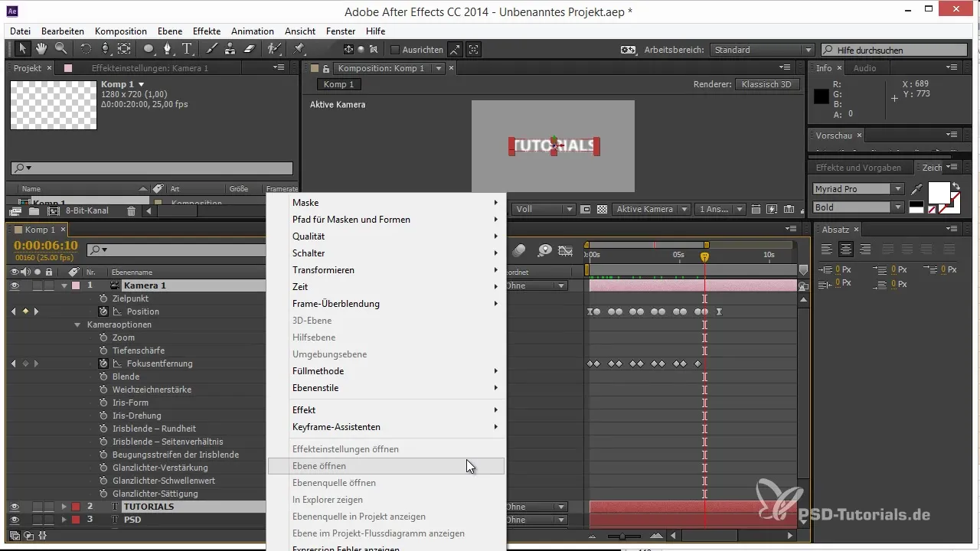Click the pink Kamera 1 label color
The height and width of the screenshot is (551, 980).
point(75,285)
